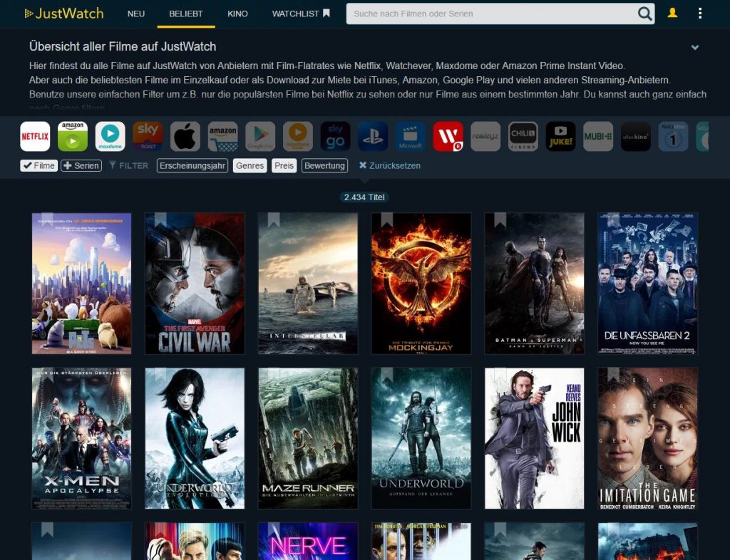Select the PlayStation Store provider icon
This screenshot has width=730, height=560.
(373, 136)
